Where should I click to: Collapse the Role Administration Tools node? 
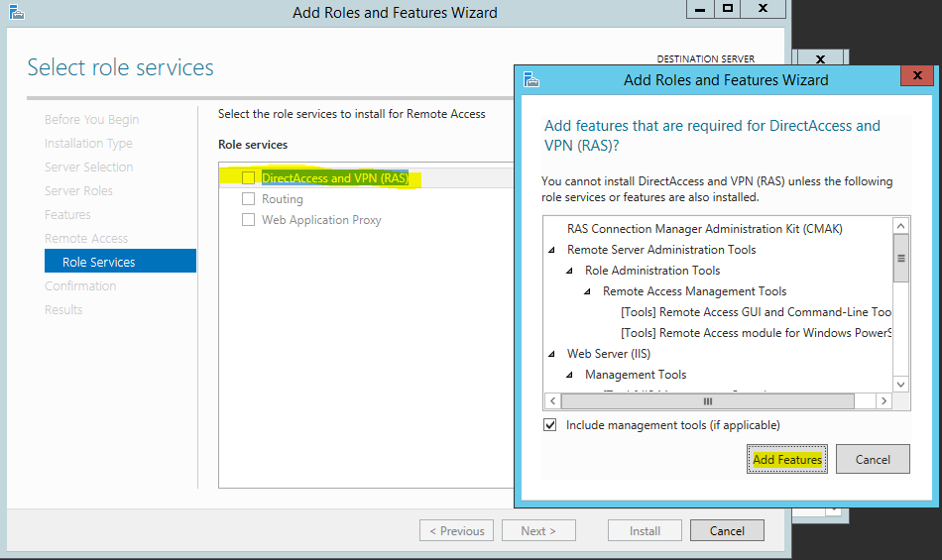coord(569,271)
